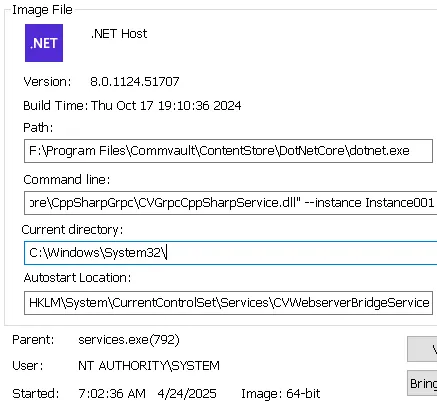437x401 pixels.
Task: Click the Path: label
Action: coord(38,127)
